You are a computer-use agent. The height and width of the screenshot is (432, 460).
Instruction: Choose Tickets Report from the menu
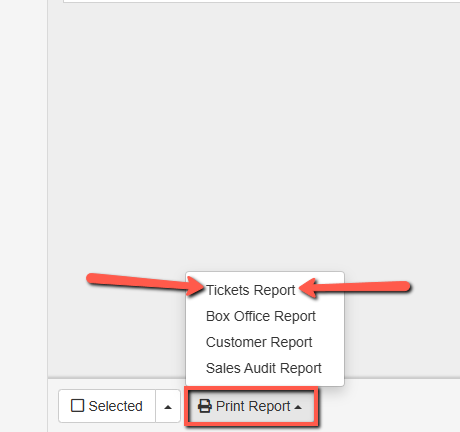[x=250, y=290]
